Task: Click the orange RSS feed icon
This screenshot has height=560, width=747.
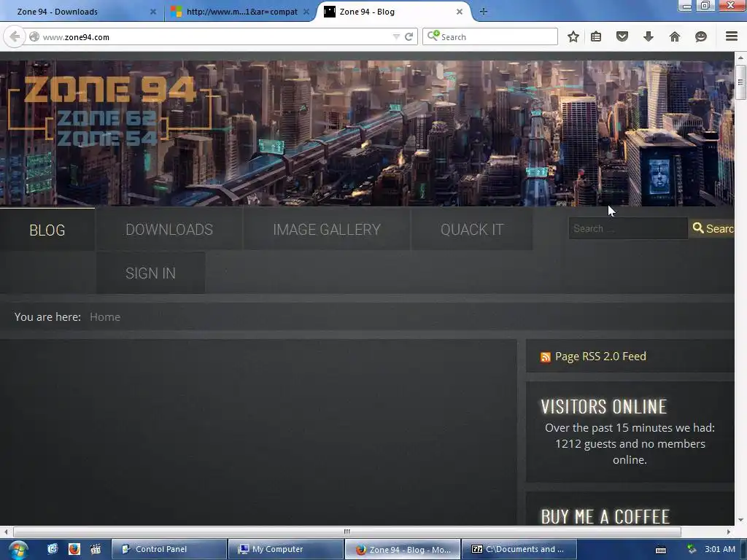Action: pos(546,357)
